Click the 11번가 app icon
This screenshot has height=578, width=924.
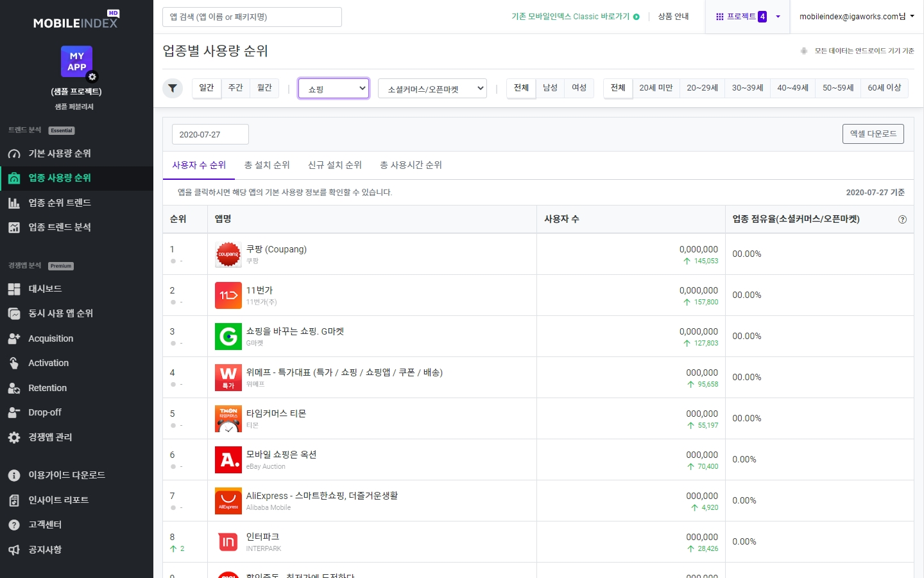[228, 295]
